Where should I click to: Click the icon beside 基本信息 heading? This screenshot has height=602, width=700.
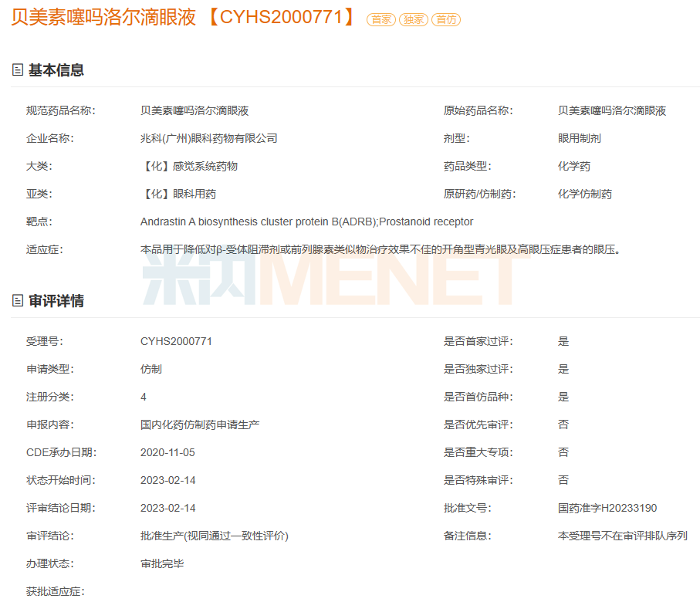(x=18, y=70)
